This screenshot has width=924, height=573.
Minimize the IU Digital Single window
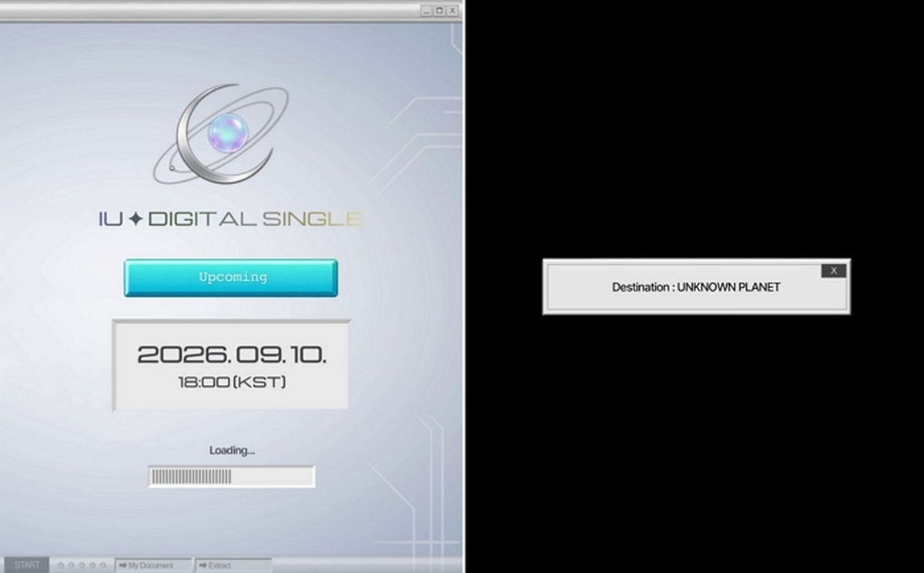[427, 11]
